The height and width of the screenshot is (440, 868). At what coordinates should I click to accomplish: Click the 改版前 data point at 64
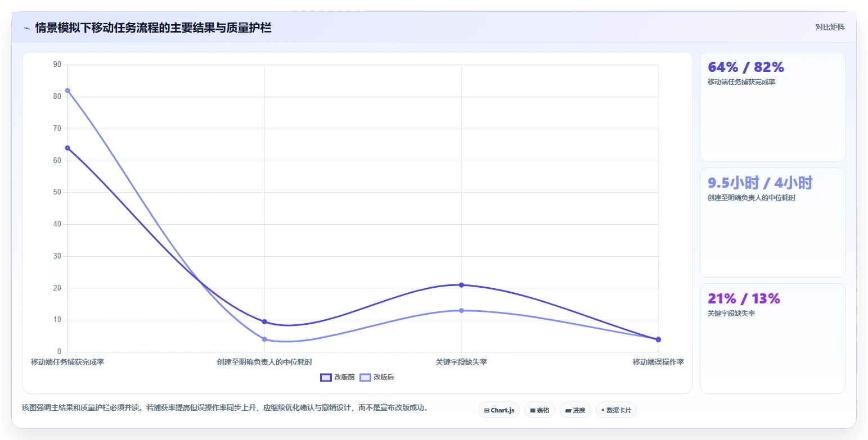68,148
